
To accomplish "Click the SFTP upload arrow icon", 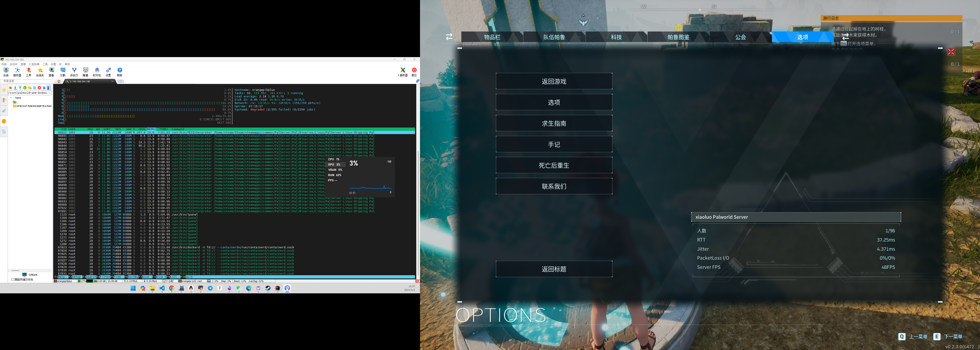I will (20, 88).
